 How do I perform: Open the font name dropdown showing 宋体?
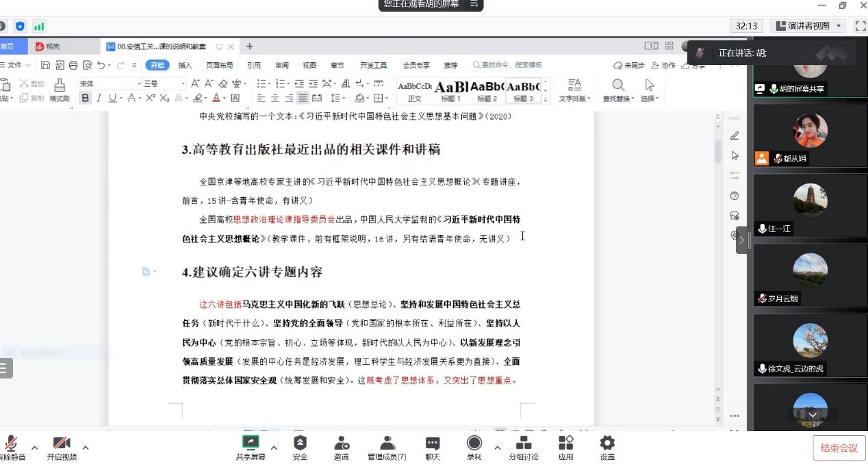pos(108,83)
